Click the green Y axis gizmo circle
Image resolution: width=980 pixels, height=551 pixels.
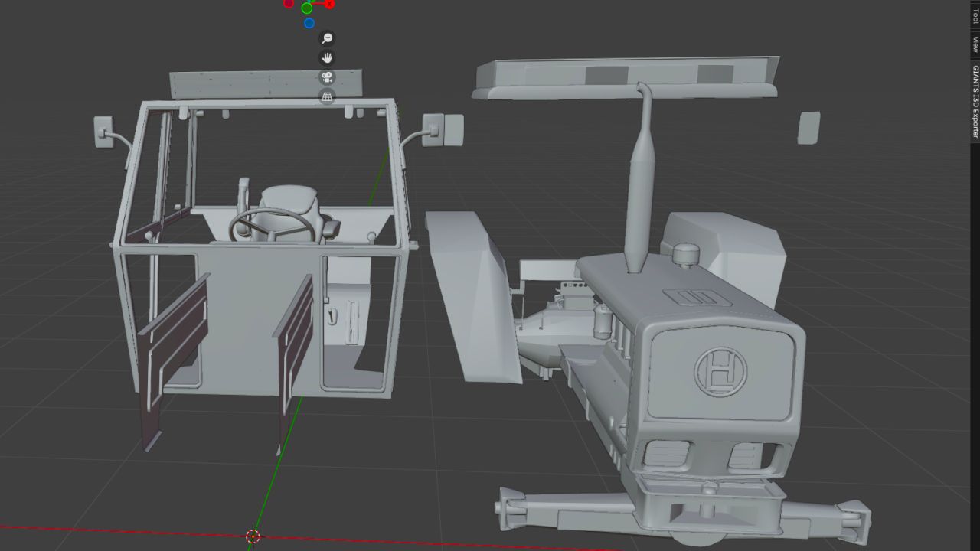pyautogui.click(x=307, y=8)
